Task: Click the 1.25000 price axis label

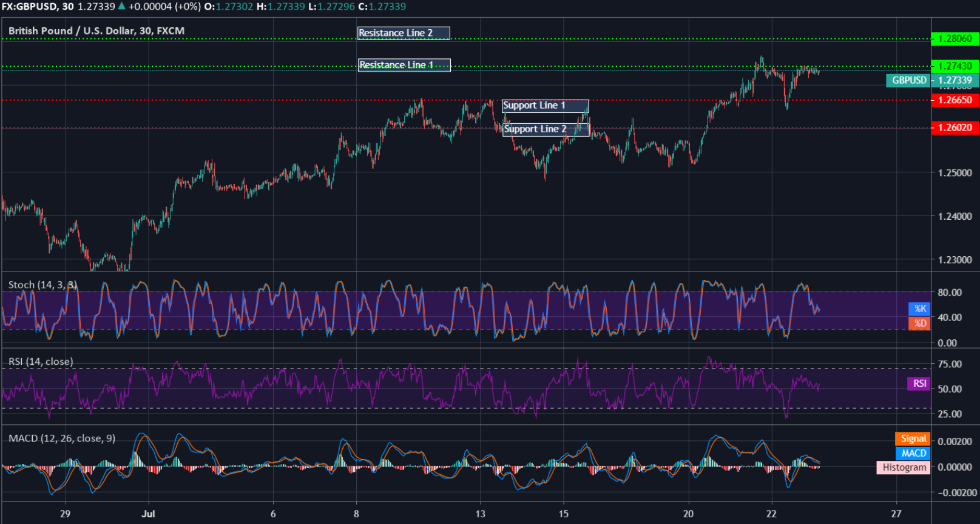Action: [x=955, y=173]
